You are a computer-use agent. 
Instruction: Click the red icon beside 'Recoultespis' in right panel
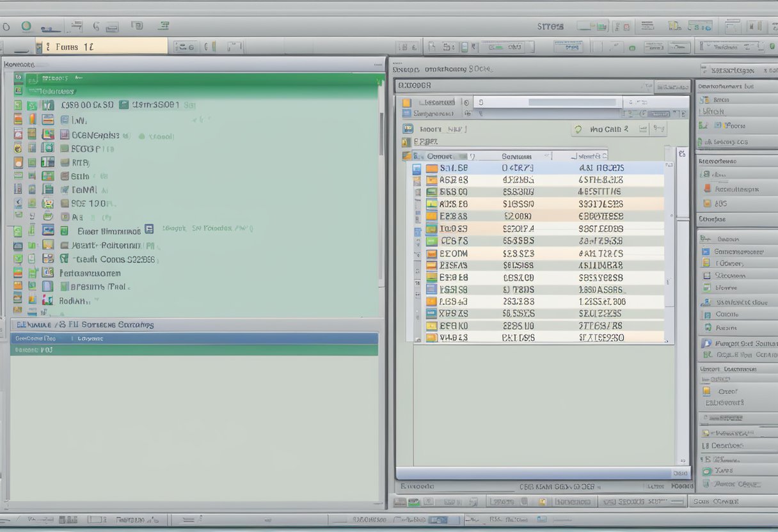[706, 189]
